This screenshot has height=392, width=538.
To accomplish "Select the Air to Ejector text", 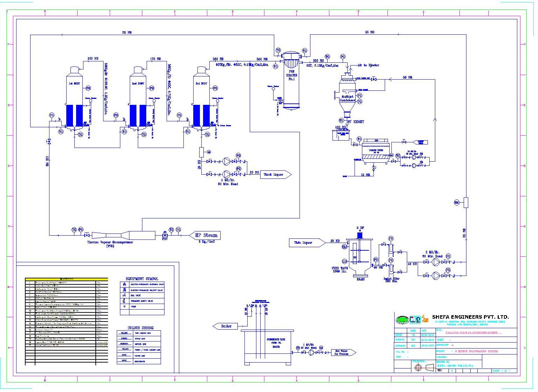I will pos(368,65).
